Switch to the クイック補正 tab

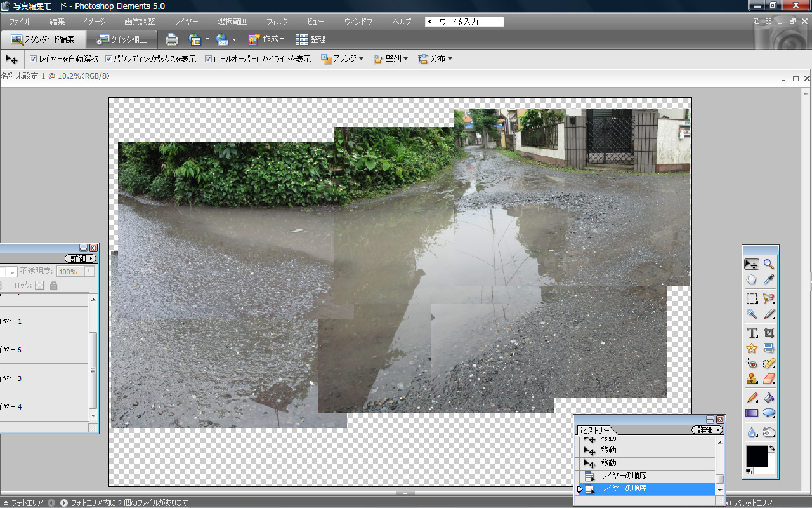click(x=122, y=39)
